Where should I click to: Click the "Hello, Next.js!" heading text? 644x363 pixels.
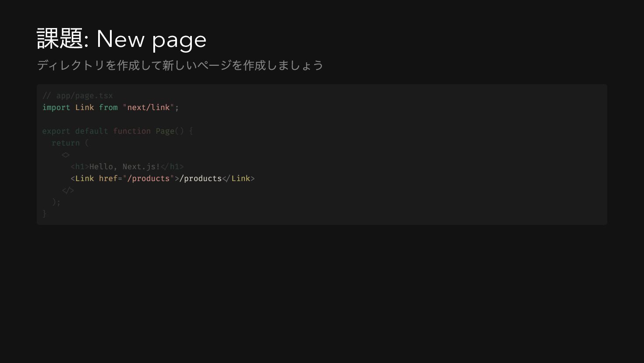tap(125, 167)
